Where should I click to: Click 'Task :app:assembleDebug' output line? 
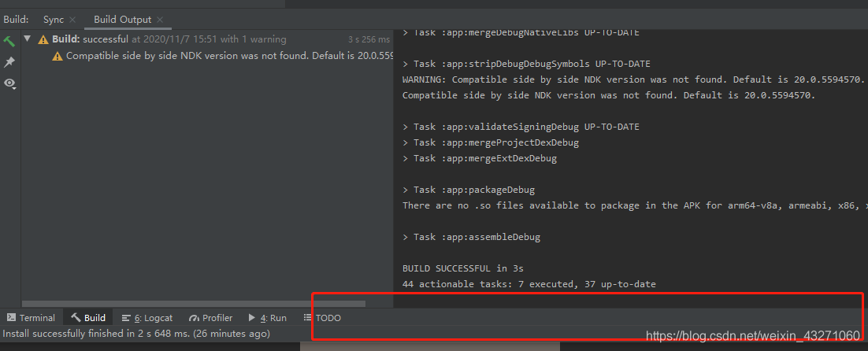pos(471,237)
